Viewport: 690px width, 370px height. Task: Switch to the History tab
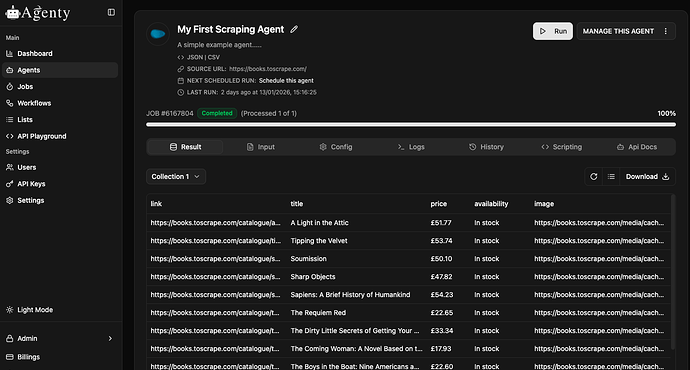click(x=486, y=147)
